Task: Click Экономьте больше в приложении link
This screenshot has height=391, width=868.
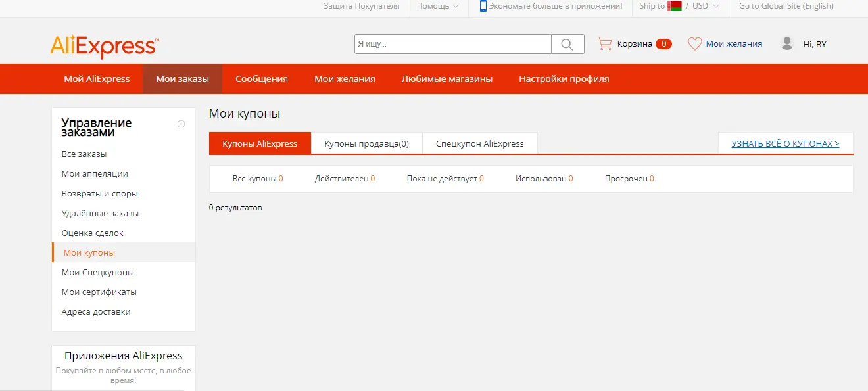Action: 556,6
